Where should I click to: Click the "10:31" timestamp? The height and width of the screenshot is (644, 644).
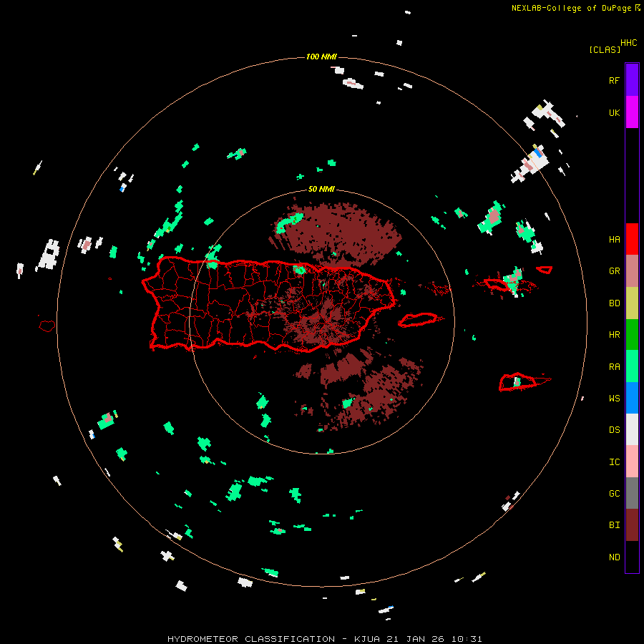pos(467,639)
